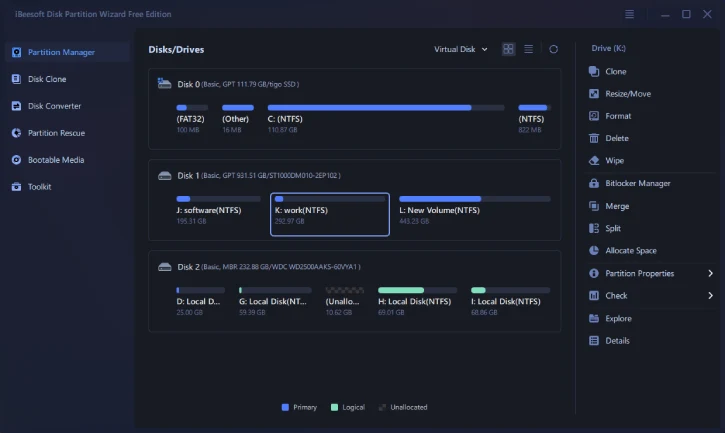Switch to list view layout
725x433 pixels.
[x=528, y=49]
